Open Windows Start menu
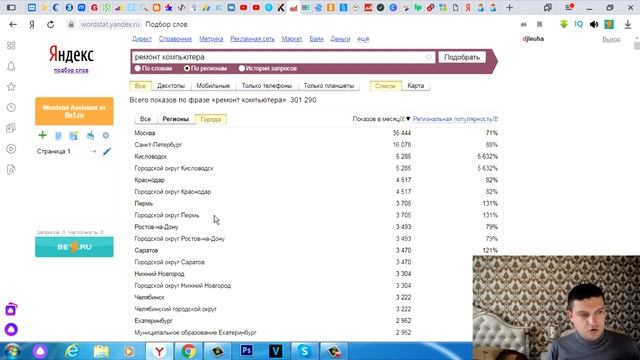 click(12, 351)
